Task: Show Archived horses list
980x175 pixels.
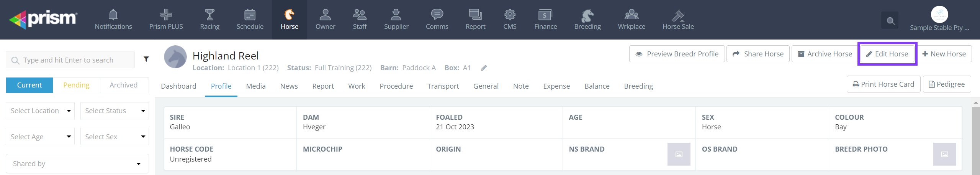Action: pyautogui.click(x=123, y=85)
